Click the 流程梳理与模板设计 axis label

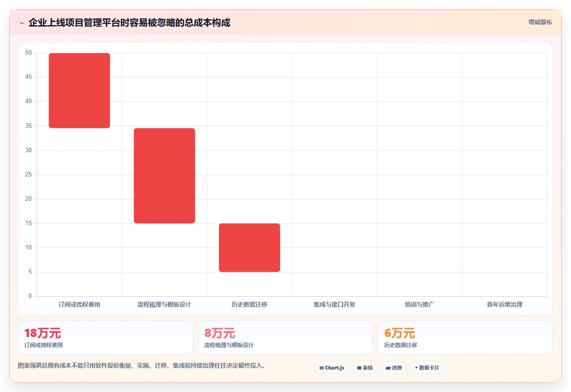click(x=165, y=304)
